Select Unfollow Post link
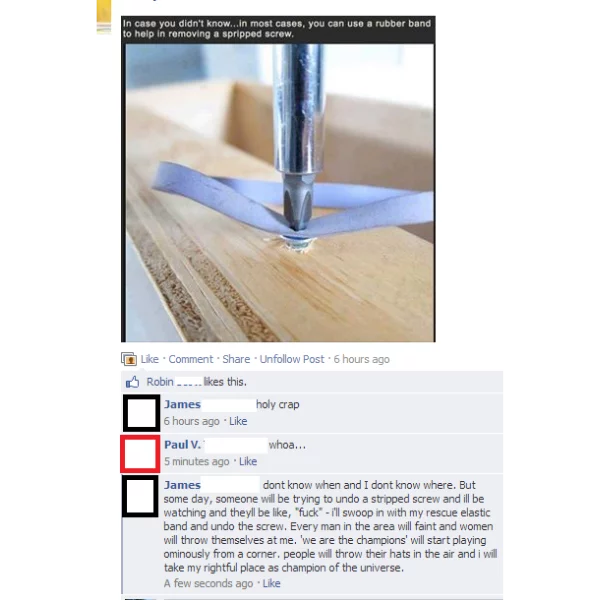This screenshot has width=600, height=600. click(x=292, y=359)
